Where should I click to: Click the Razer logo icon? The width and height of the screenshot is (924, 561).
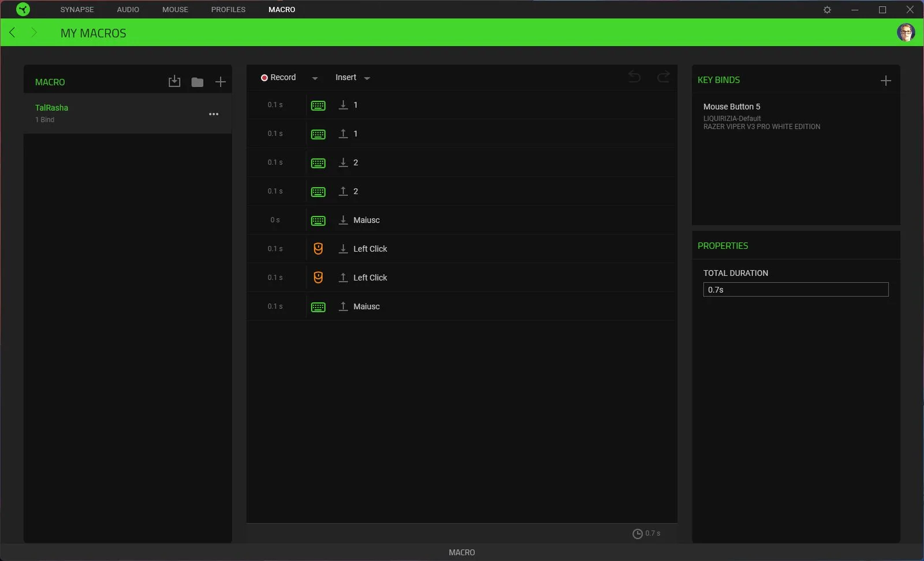pos(23,9)
